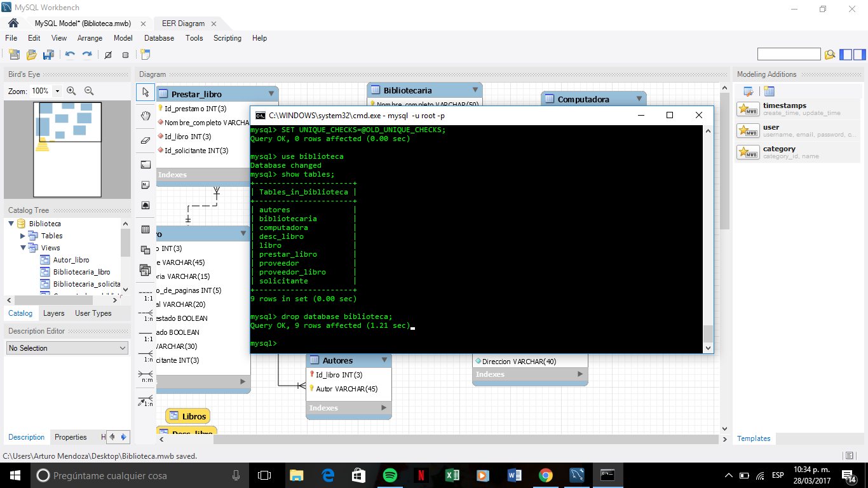Open Google Chrome from the taskbar
This screenshot has height=488, width=868.
545,475
